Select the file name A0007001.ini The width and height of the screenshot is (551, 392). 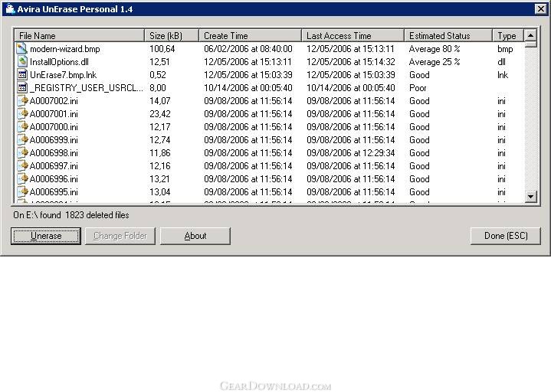coord(54,114)
